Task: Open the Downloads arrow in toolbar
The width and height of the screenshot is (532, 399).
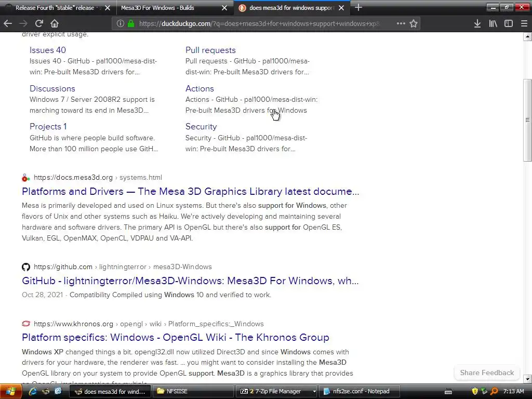Action: (x=477, y=23)
